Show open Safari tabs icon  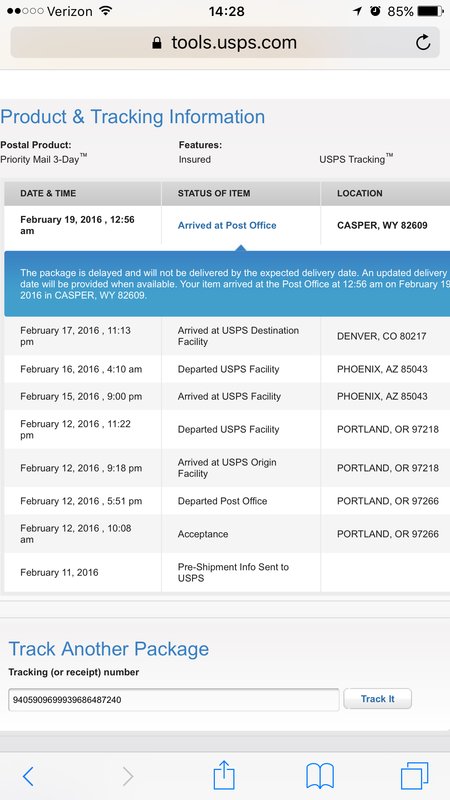[414, 776]
